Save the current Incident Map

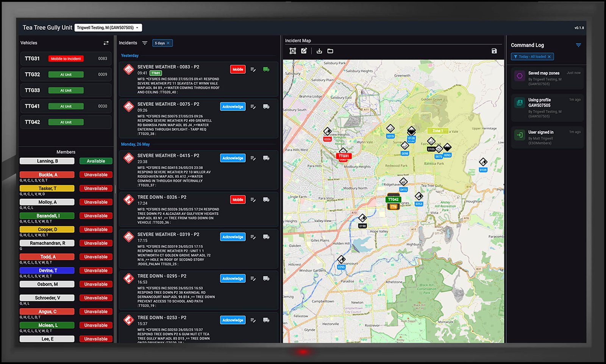494,50
